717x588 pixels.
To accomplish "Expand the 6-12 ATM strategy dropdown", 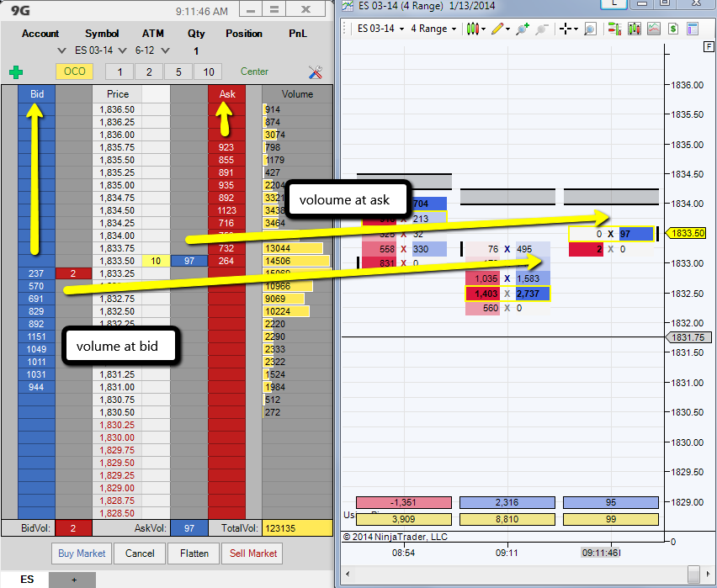I will pyautogui.click(x=166, y=50).
